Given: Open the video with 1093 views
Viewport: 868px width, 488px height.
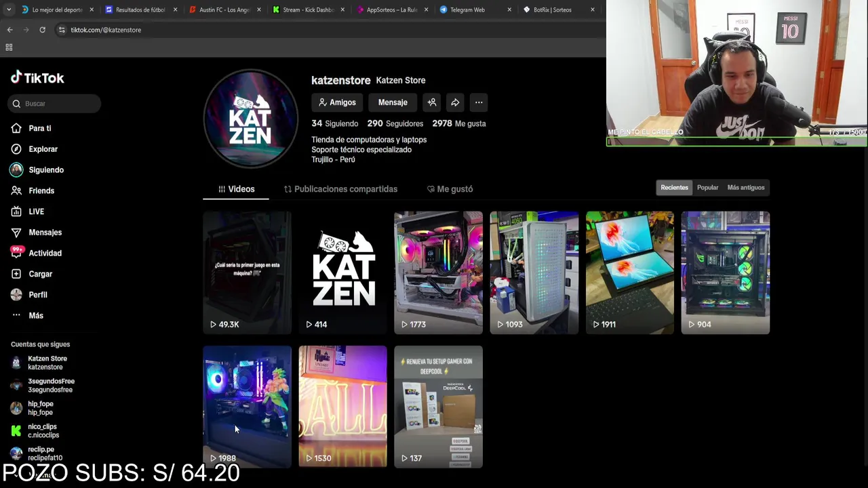Looking at the screenshot, I should tap(534, 272).
